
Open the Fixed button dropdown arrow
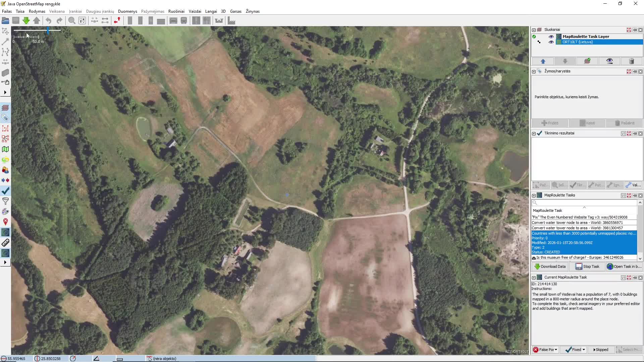pyautogui.click(x=584, y=350)
